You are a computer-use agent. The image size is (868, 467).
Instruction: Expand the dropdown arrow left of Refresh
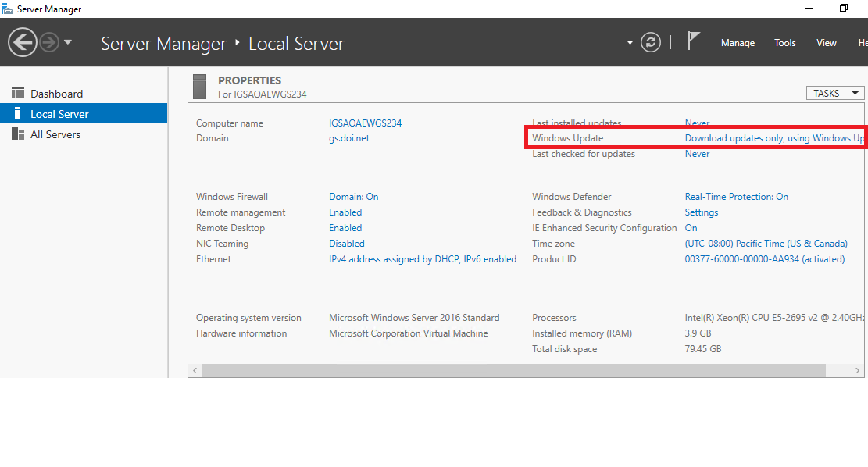pyautogui.click(x=630, y=43)
